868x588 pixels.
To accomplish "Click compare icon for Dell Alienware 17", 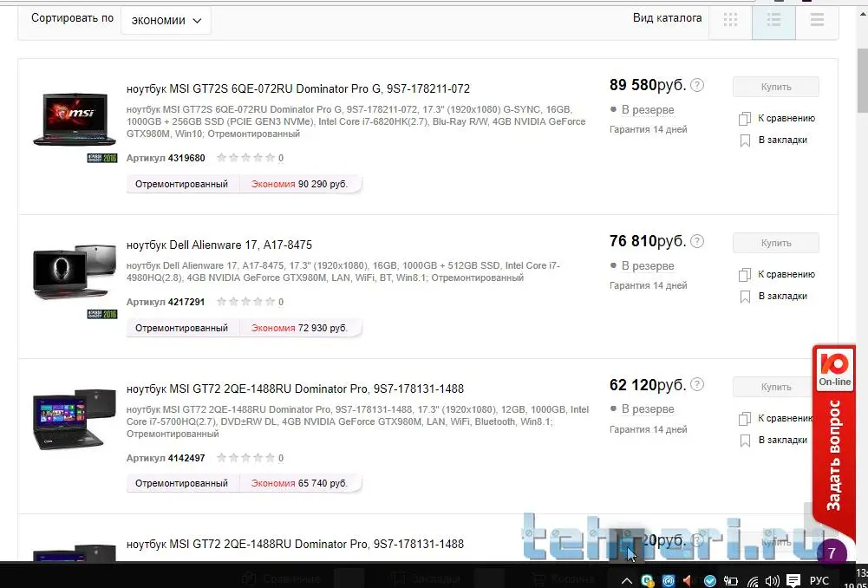I will [745, 275].
